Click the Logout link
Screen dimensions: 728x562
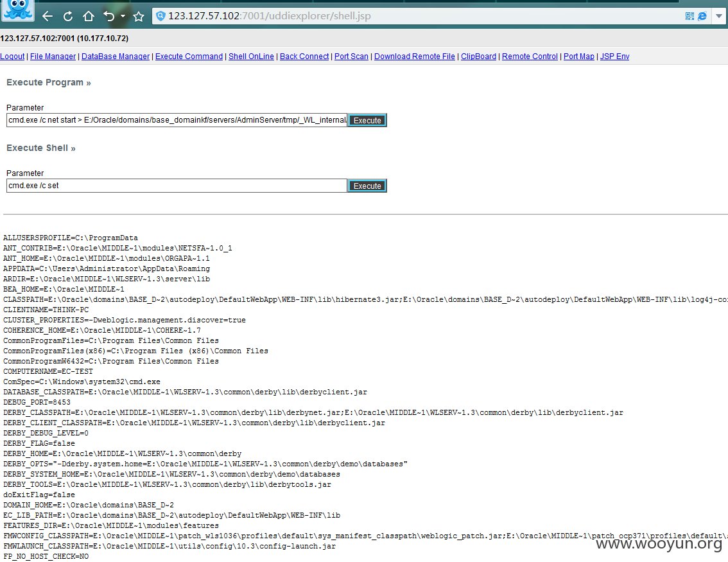[x=12, y=57]
